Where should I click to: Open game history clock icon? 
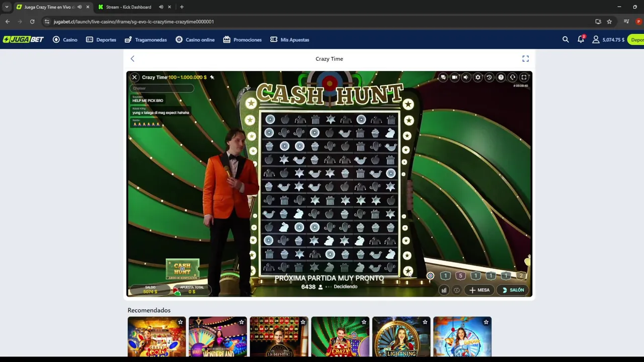coord(489,77)
